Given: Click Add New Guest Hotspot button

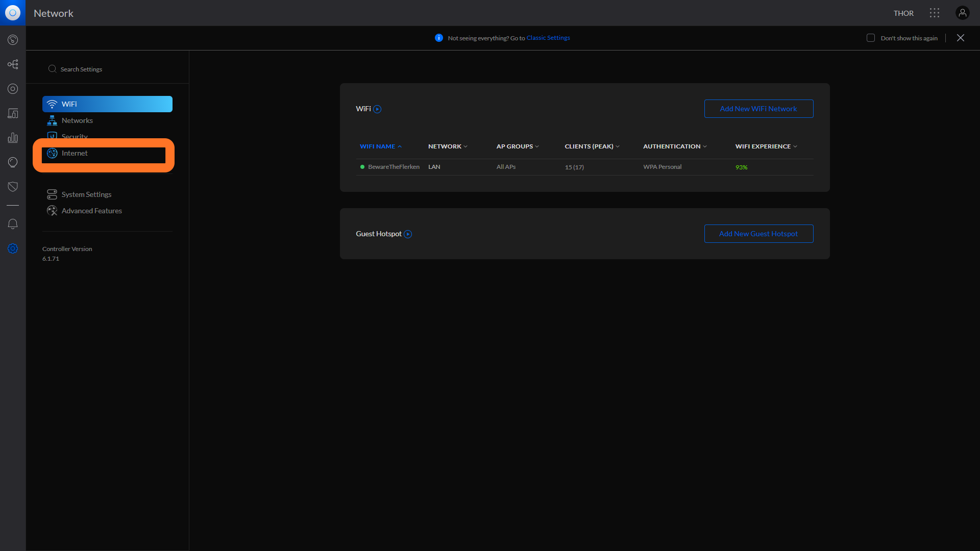Looking at the screenshot, I should tap(758, 234).
